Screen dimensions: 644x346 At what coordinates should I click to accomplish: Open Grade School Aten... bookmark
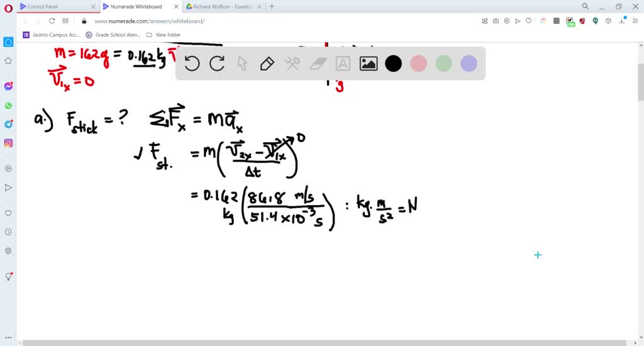tap(113, 35)
